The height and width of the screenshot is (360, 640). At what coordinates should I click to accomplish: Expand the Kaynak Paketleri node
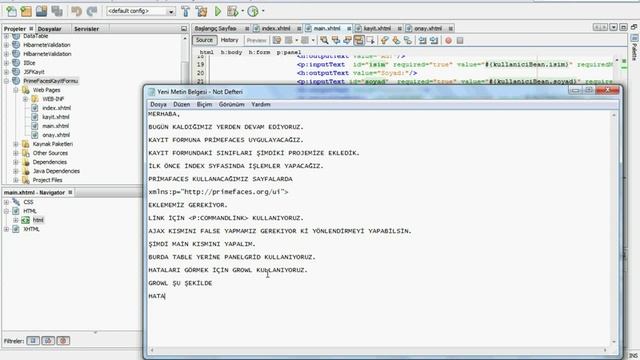click(16, 144)
